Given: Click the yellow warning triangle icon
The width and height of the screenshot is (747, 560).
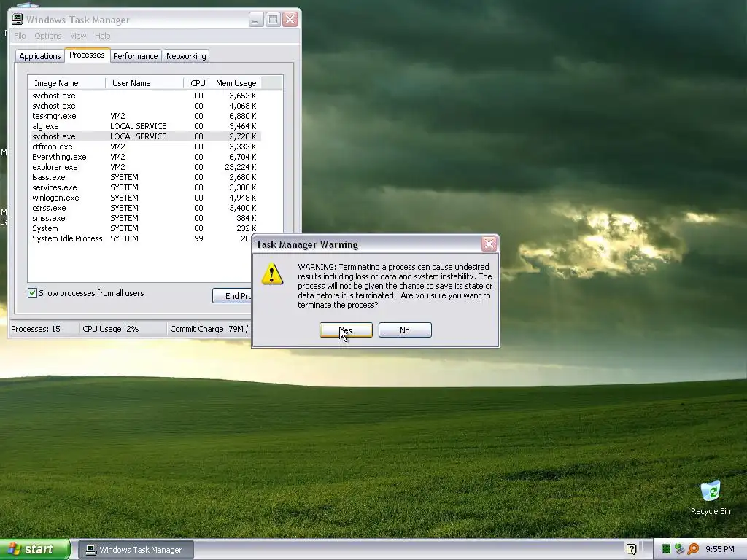Looking at the screenshot, I should pyautogui.click(x=272, y=274).
